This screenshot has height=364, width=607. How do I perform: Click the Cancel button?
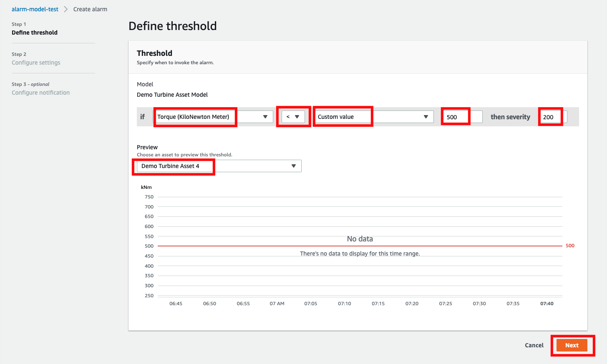tap(534, 345)
